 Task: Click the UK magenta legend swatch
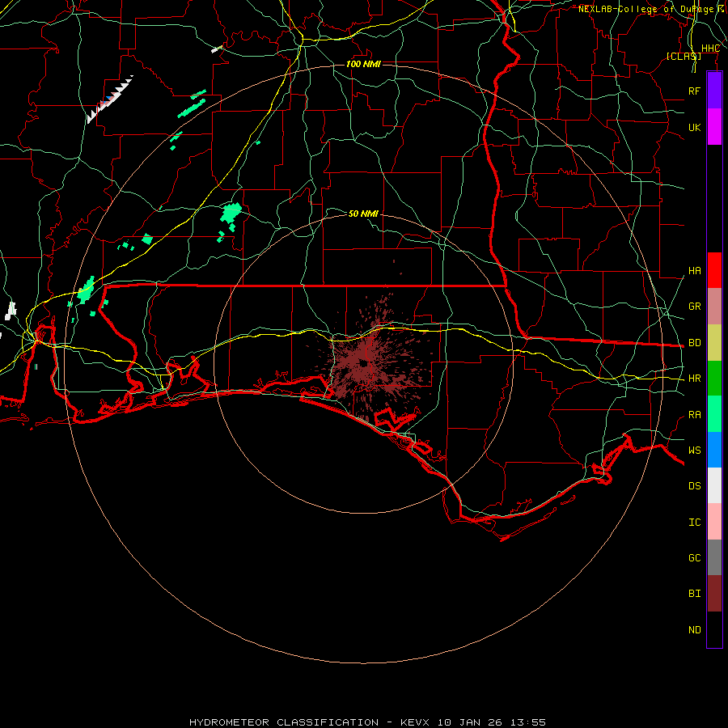[714, 127]
